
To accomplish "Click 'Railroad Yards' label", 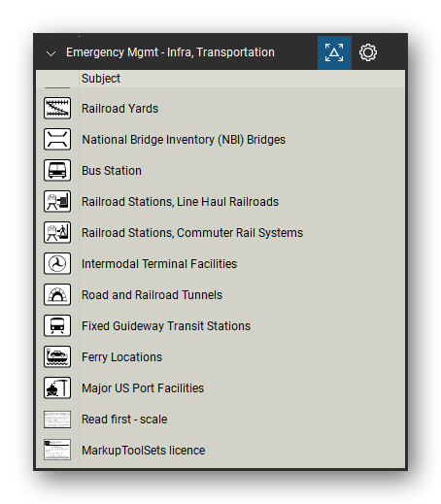I will click(119, 109).
